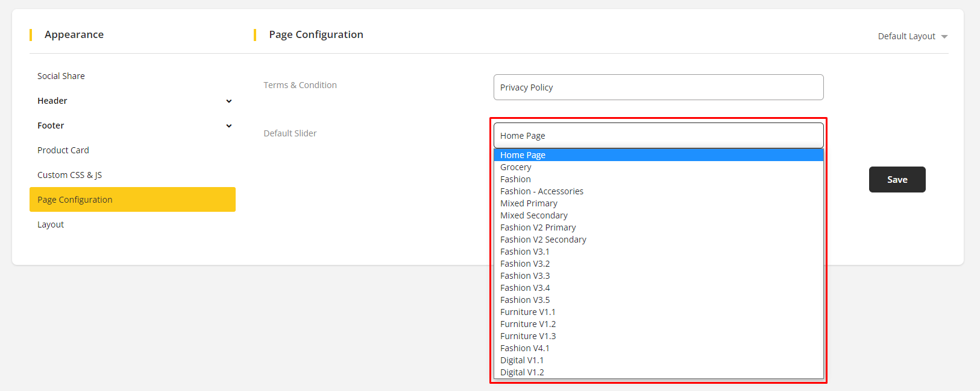The height and width of the screenshot is (391, 980).
Task: Select Fashion V2 Secondary option
Action: coord(543,240)
